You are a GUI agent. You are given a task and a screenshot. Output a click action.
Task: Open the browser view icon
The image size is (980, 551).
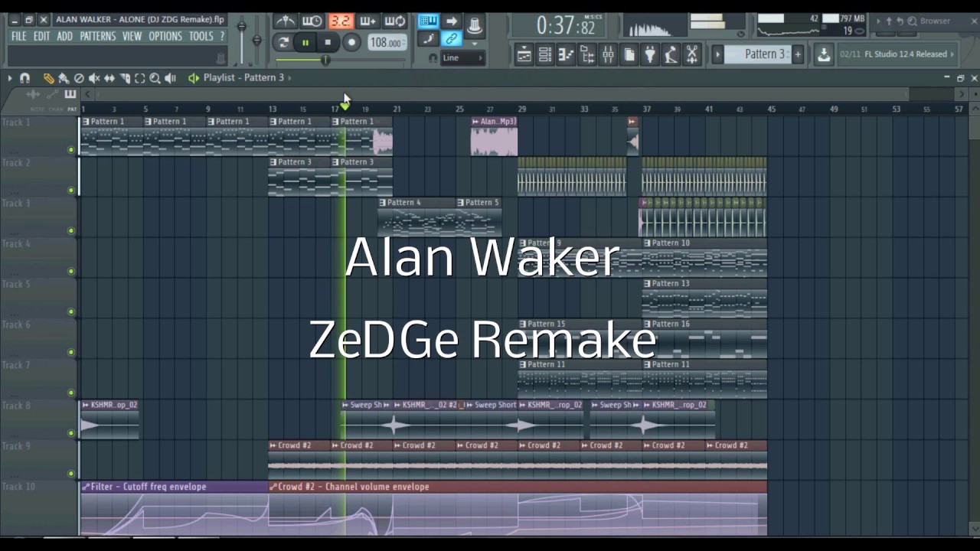pos(587,54)
